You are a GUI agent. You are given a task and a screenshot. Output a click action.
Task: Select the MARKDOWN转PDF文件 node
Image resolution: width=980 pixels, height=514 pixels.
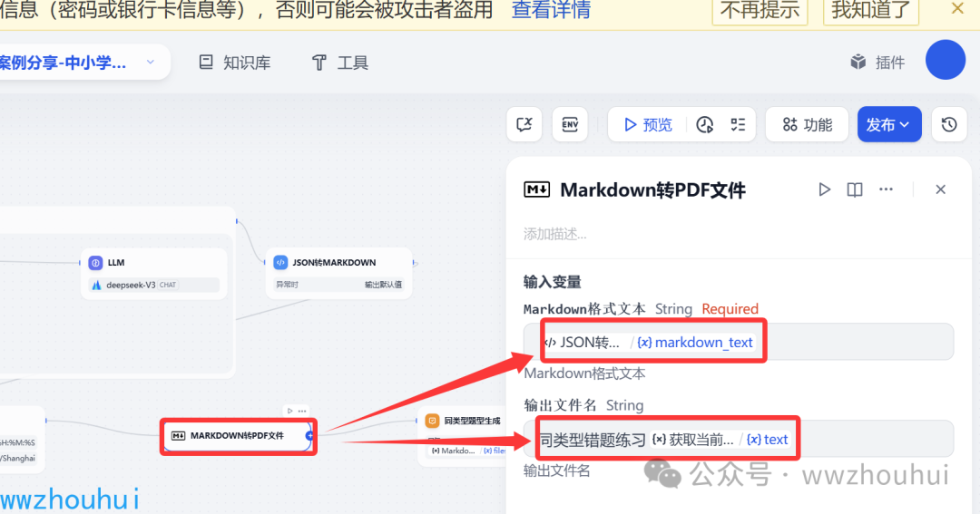pyautogui.click(x=238, y=436)
